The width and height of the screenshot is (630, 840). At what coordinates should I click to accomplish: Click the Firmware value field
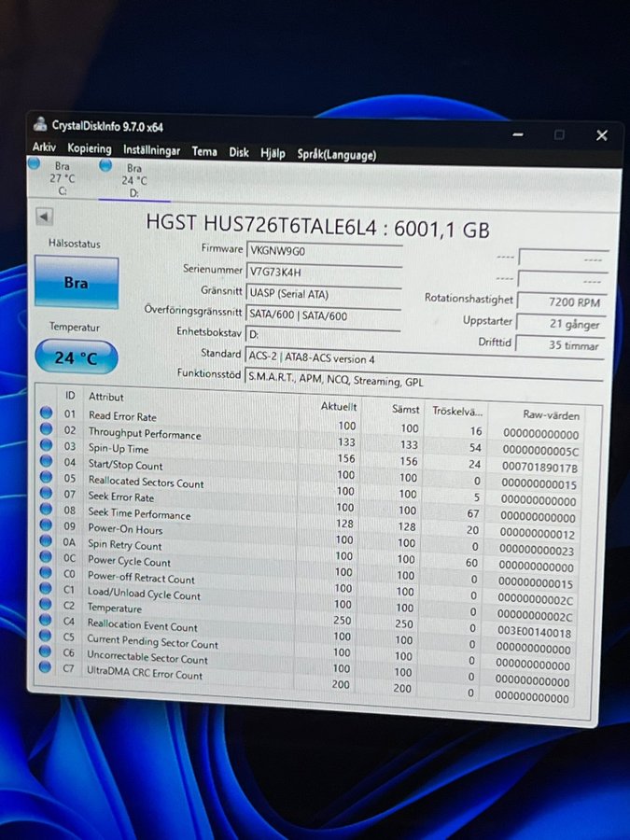[x=323, y=250]
